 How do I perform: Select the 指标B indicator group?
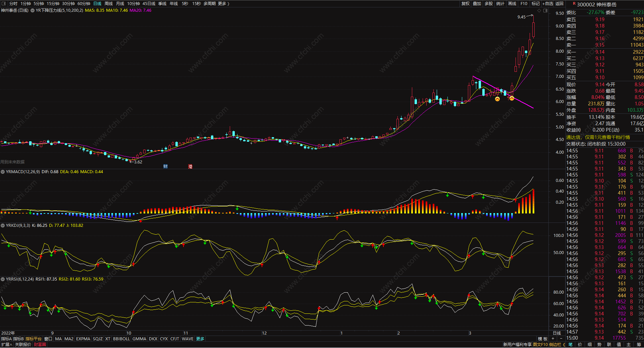pos(18,339)
